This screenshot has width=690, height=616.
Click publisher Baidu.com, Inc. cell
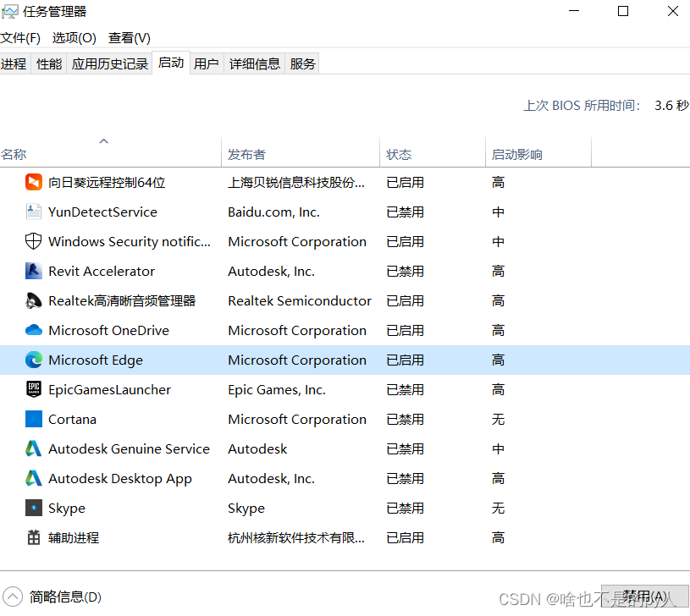pos(273,212)
